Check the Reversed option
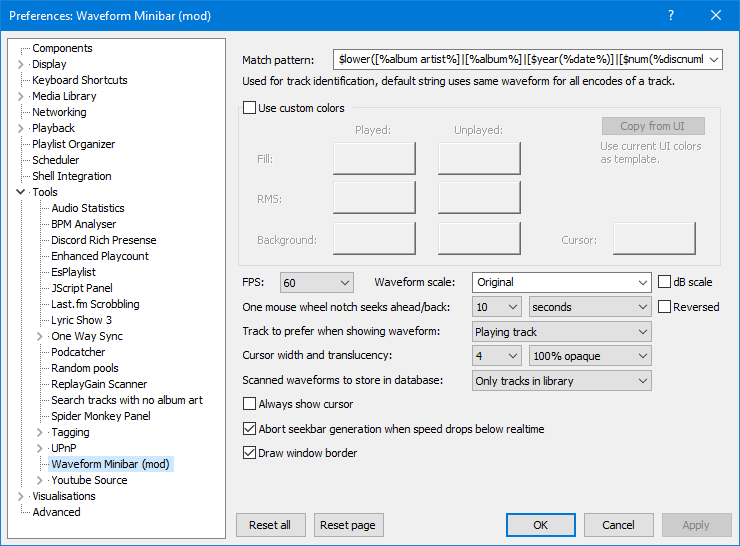 coord(665,307)
